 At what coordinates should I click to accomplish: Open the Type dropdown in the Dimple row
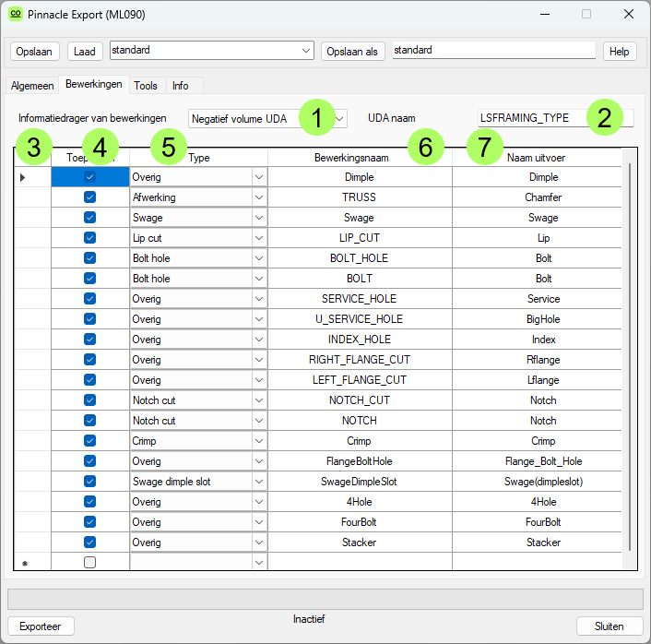click(x=259, y=177)
